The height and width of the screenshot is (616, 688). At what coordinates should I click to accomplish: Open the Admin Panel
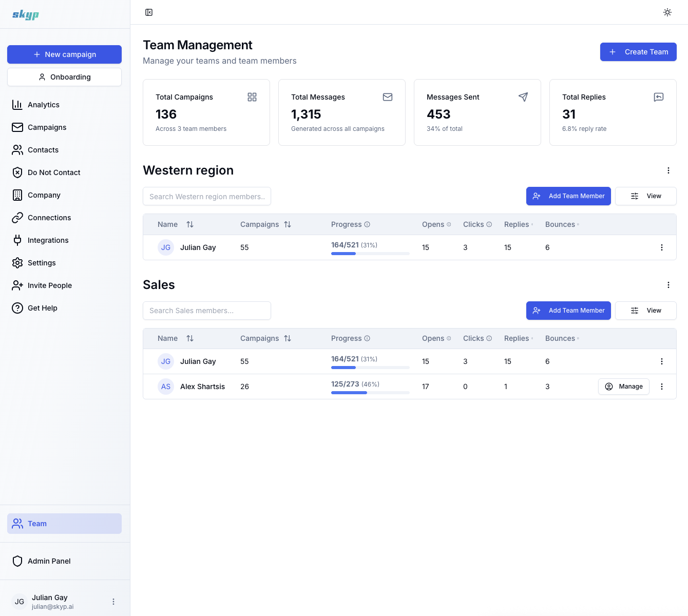click(49, 561)
